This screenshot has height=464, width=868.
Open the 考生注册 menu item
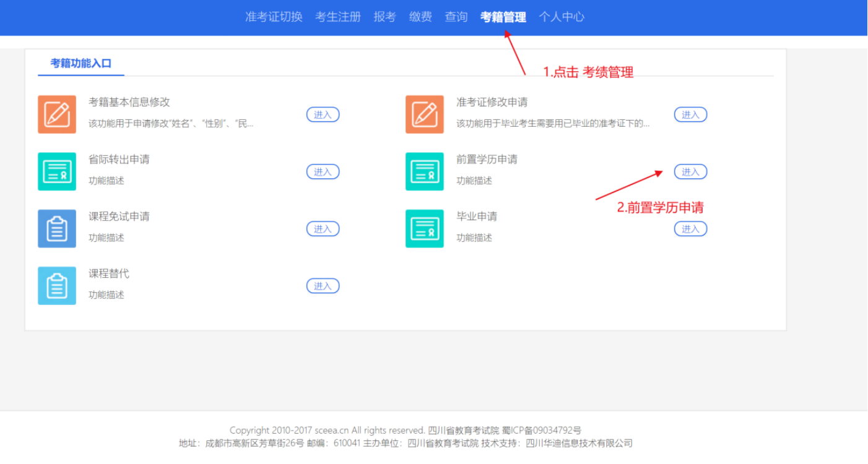[x=338, y=17]
